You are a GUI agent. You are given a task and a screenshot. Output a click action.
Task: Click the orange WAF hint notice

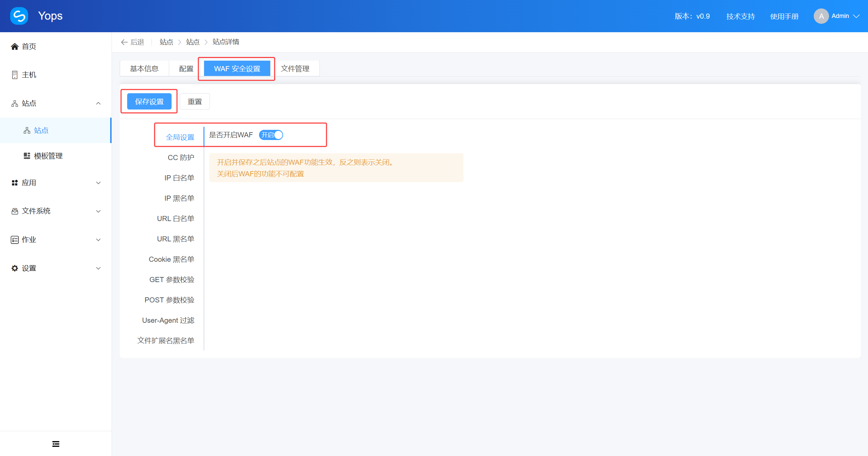pos(336,168)
